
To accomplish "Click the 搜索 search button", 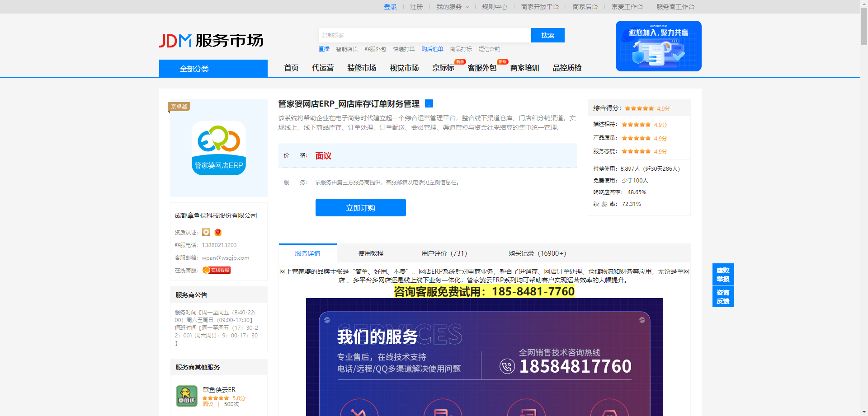I will pyautogui.click(x=547, y=35).
